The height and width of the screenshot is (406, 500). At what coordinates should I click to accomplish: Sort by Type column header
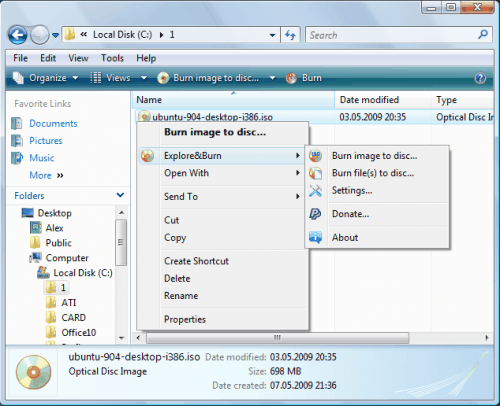coord(463,100)
